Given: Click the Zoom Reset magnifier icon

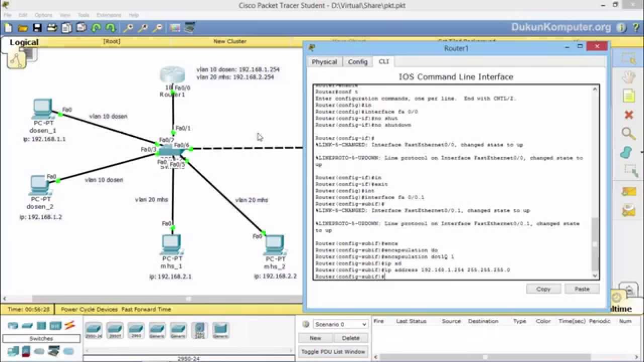Looking at the screenshot, I should pyautogui.click(x=143, y=28).
